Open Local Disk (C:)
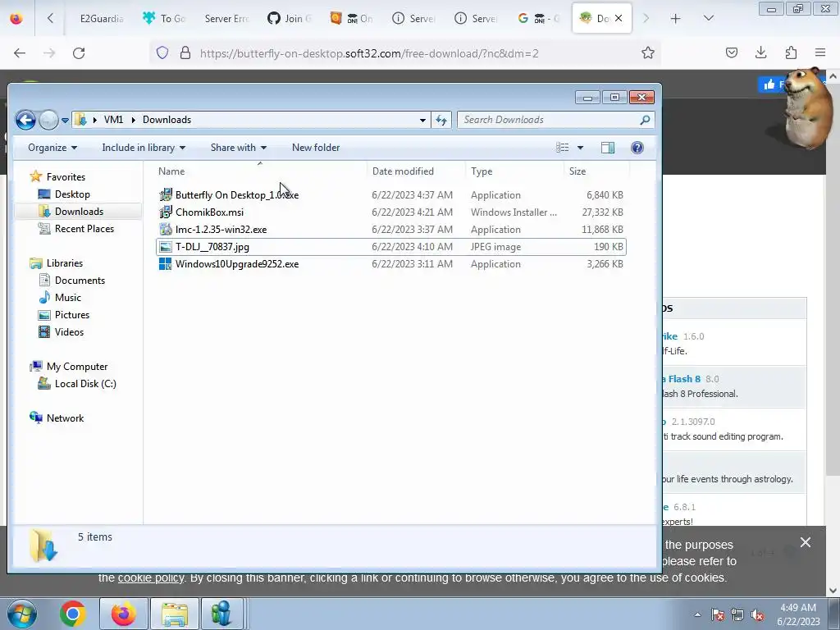The image size is (840, 630). click(85, 384)
